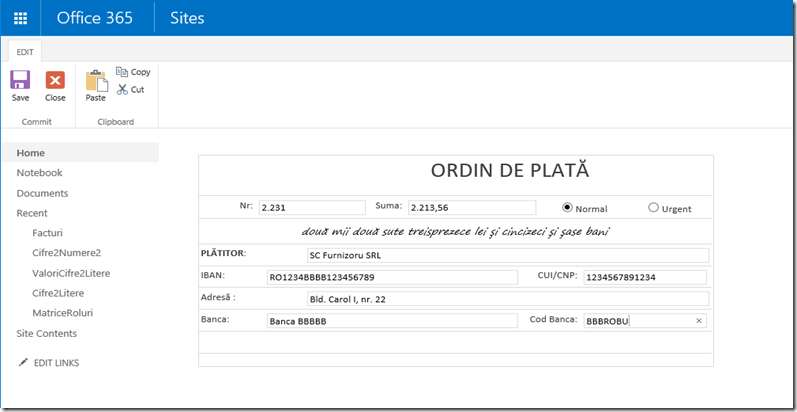Click the Copy icon in Clipboard group
The width and height of the screenshot is (797, 412).
(x=123, y=72)
